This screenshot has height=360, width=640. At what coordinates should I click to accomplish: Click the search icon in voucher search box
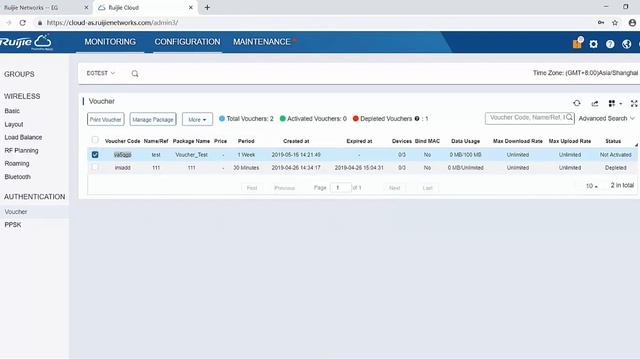(569, 118)
